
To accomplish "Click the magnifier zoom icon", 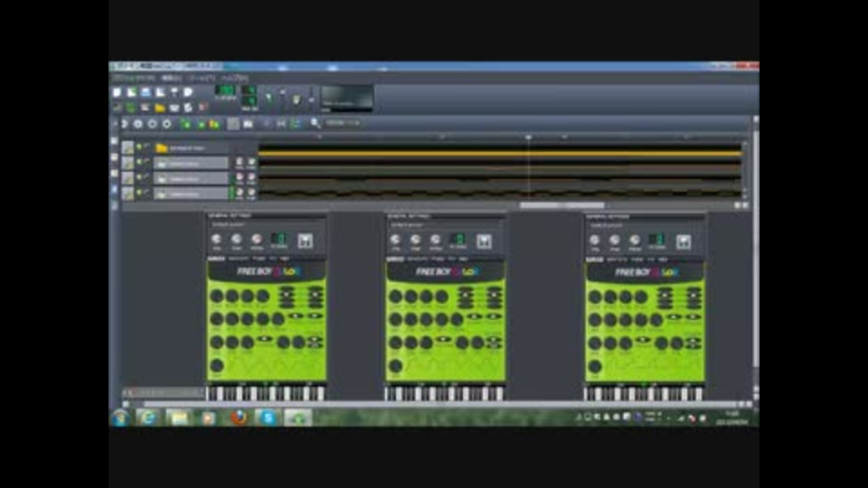I will (x=316, y=124).
